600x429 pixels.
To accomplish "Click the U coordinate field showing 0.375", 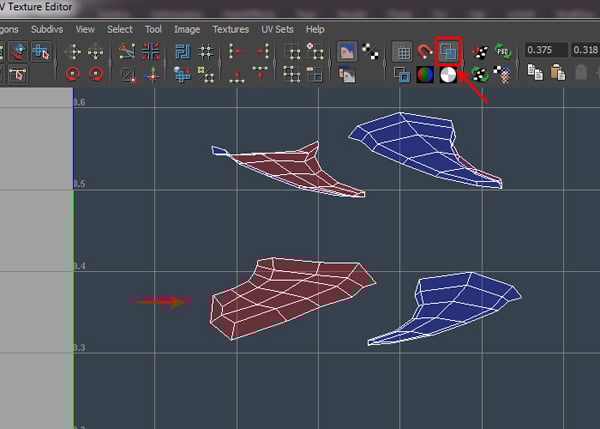I will point(546,50).
